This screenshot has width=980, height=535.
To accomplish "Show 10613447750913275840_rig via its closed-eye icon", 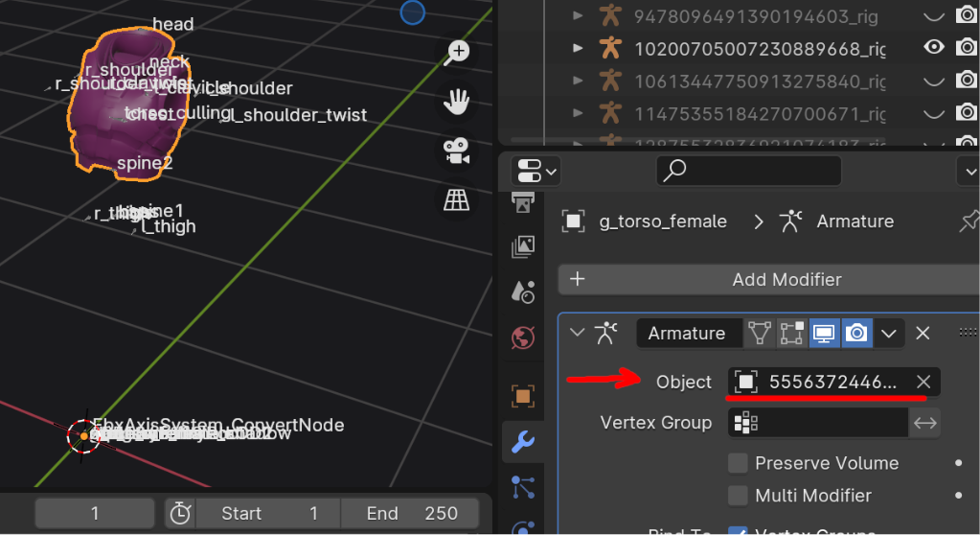I will pos(934,81).
